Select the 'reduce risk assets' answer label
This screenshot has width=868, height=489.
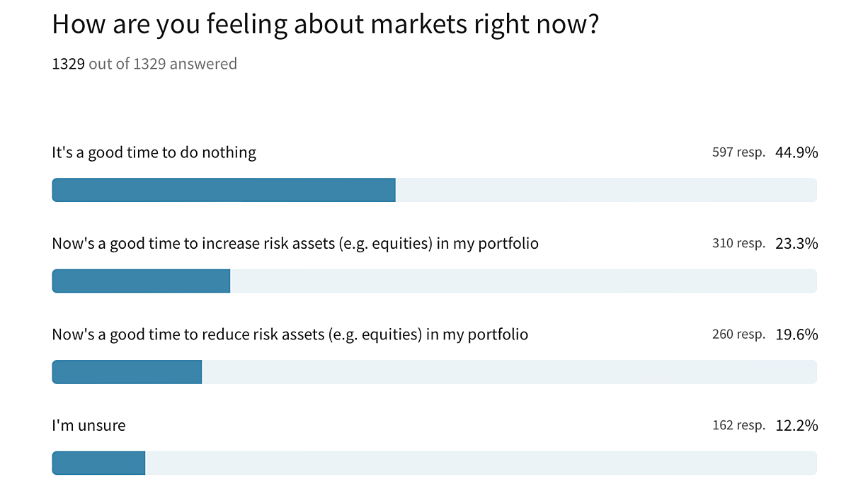(x=290, y=335)
